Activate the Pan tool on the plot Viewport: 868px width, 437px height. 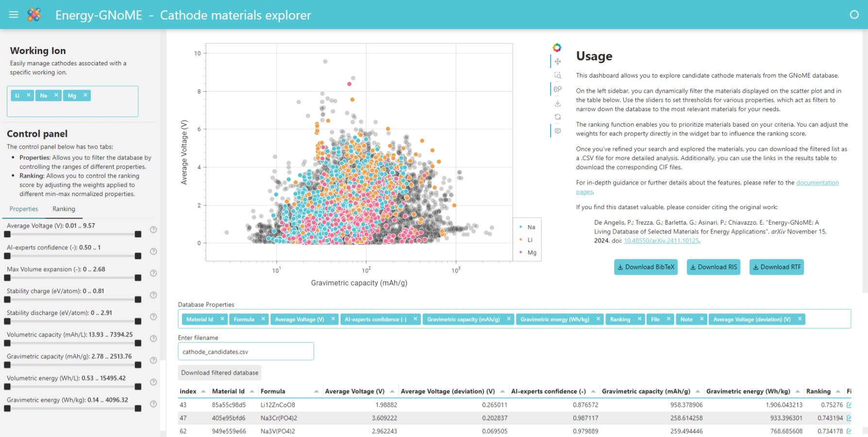(x=558, y=62)
